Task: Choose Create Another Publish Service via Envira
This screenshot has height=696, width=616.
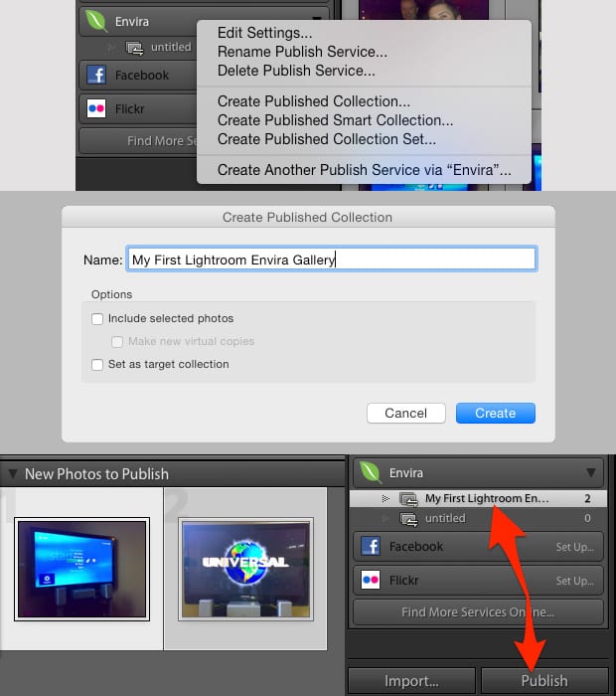Action: 364,170
